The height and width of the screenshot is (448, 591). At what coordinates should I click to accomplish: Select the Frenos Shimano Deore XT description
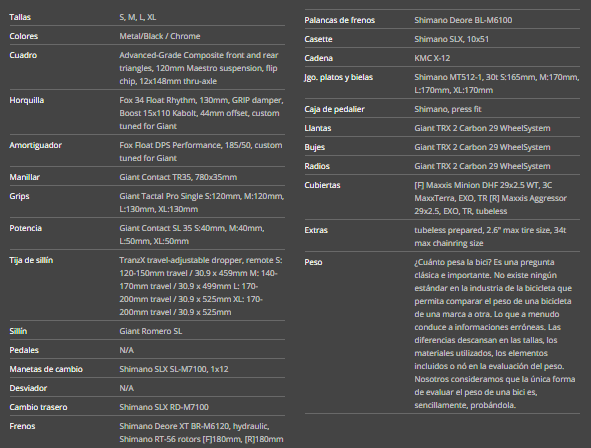[201, 433]
